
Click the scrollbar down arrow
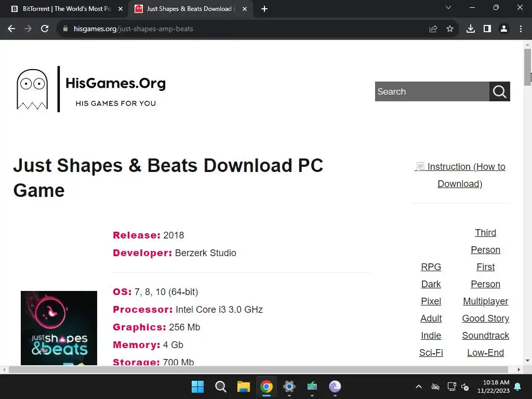tap(528, 361)
